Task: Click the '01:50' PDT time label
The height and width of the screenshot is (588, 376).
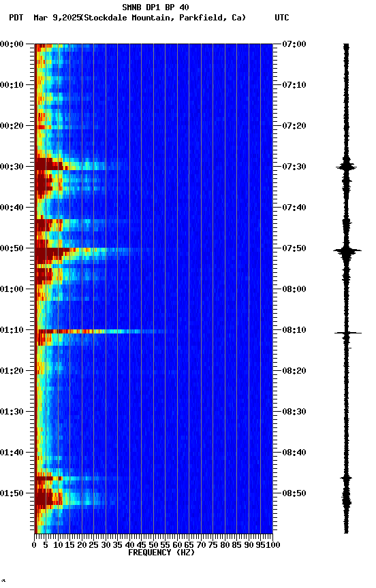Action: point(12,494)
